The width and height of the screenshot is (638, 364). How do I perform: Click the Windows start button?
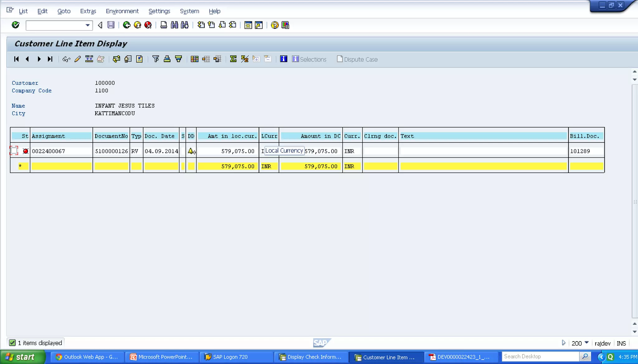pos(23,357)
